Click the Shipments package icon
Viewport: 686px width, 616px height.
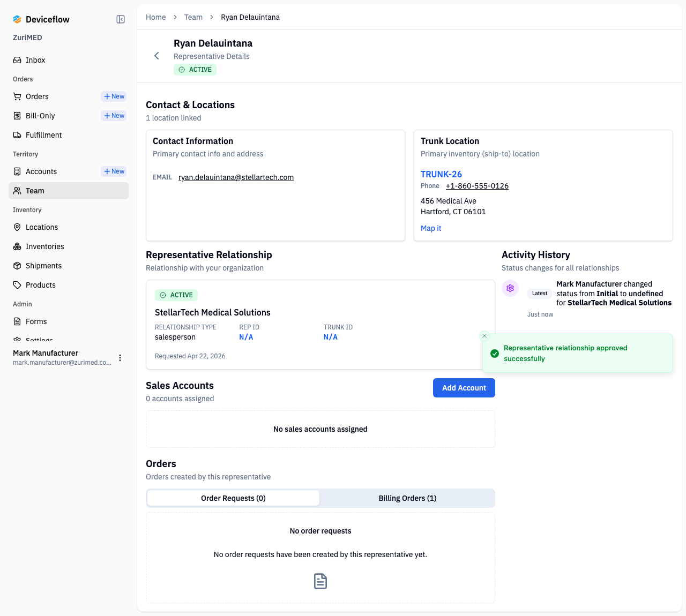(17, 266)
